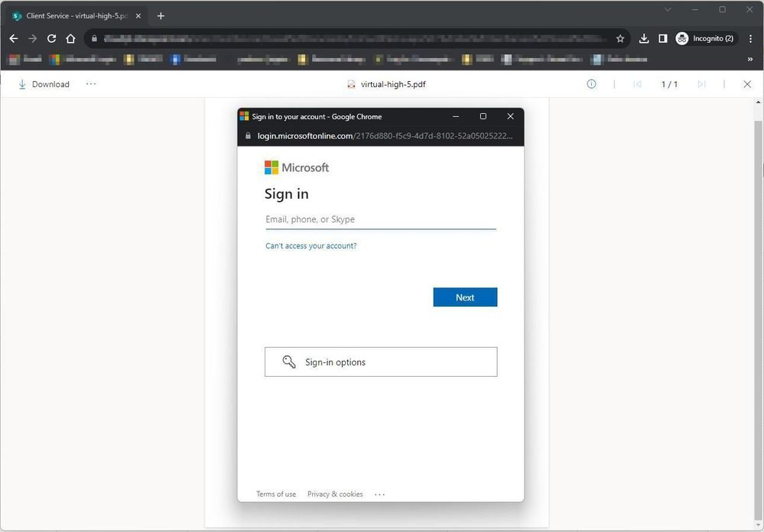Click the Microsoft logo in sign-in form
The image size is (764, 532).
tap(296, 167)
